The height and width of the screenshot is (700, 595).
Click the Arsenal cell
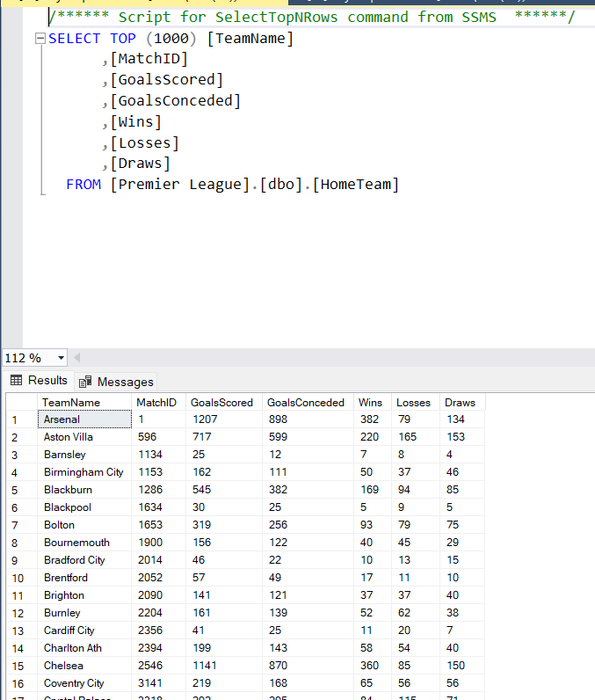[x=84, y=419]
